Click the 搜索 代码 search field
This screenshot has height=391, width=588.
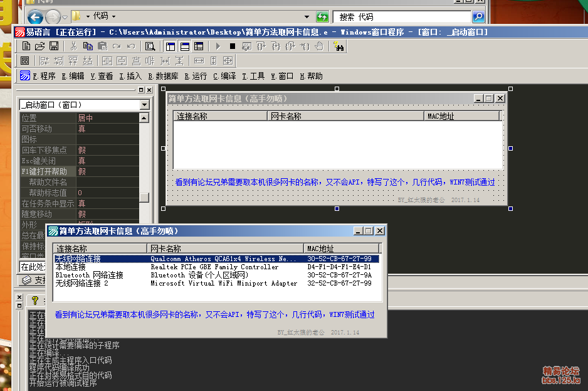tap(401, 17)
